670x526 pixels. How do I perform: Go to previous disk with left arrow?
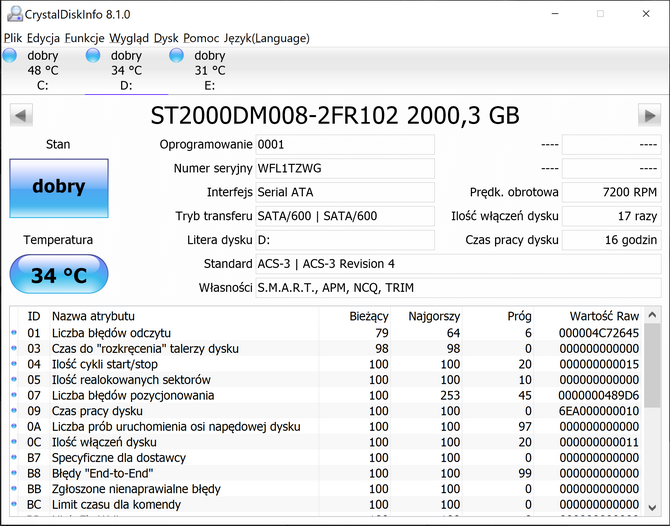tap(21, 115)
